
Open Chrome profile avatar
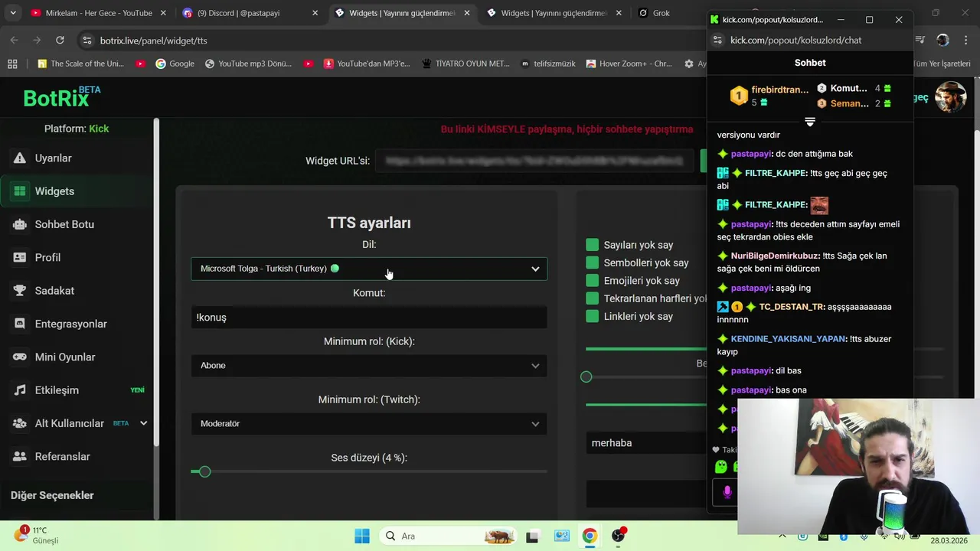(x=942, y=40)
